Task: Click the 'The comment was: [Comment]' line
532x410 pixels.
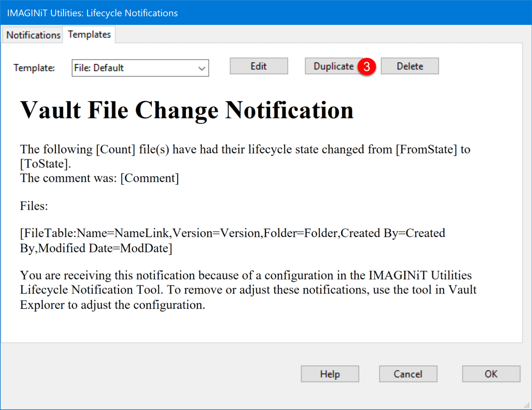Action: 99,178
